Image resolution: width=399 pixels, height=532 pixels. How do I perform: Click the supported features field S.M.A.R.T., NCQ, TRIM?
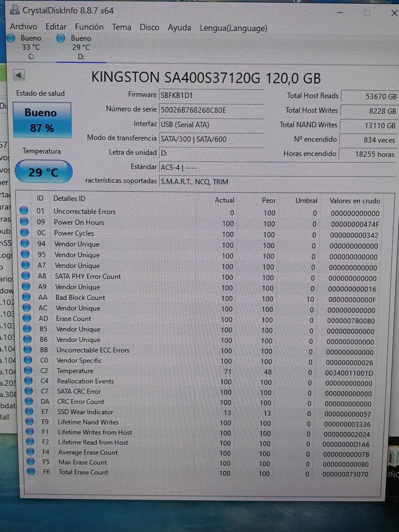point(277,182)
